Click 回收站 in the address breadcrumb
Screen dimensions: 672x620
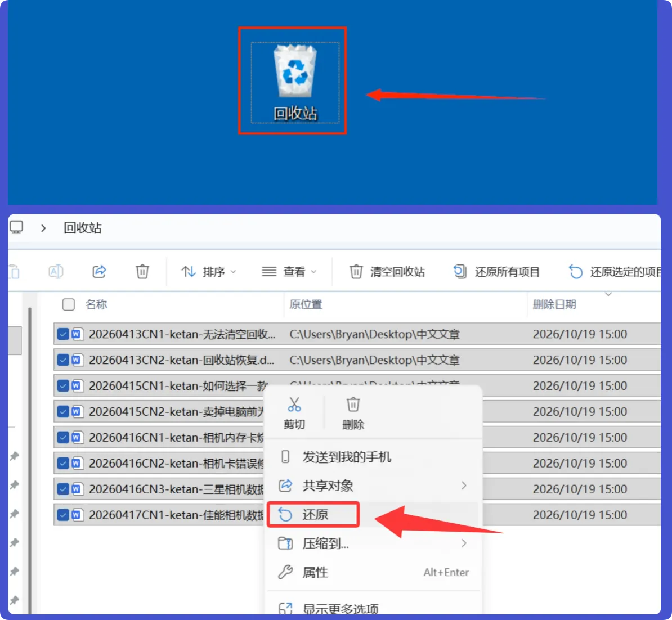83,228
